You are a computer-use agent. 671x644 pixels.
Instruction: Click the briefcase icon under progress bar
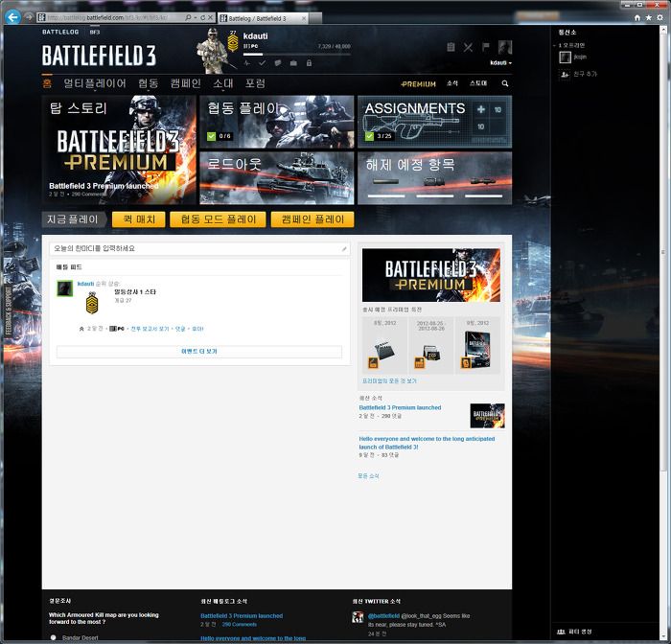(293, 63)
